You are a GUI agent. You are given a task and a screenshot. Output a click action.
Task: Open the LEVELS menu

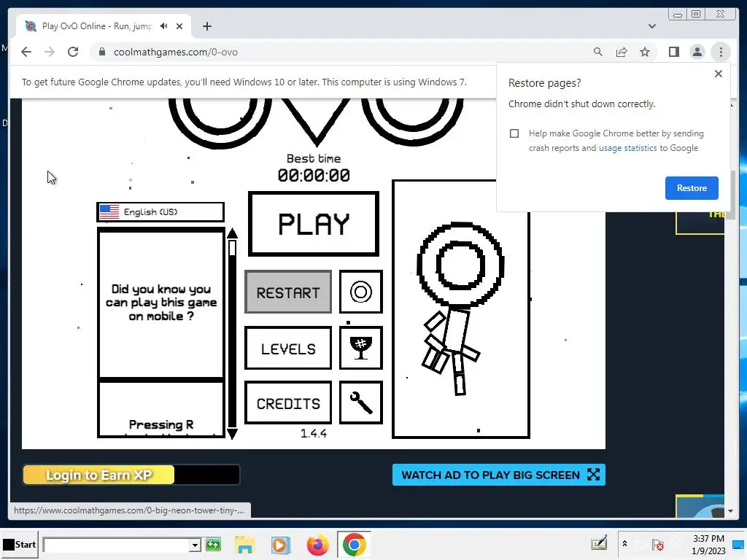[x=287, y=348]
